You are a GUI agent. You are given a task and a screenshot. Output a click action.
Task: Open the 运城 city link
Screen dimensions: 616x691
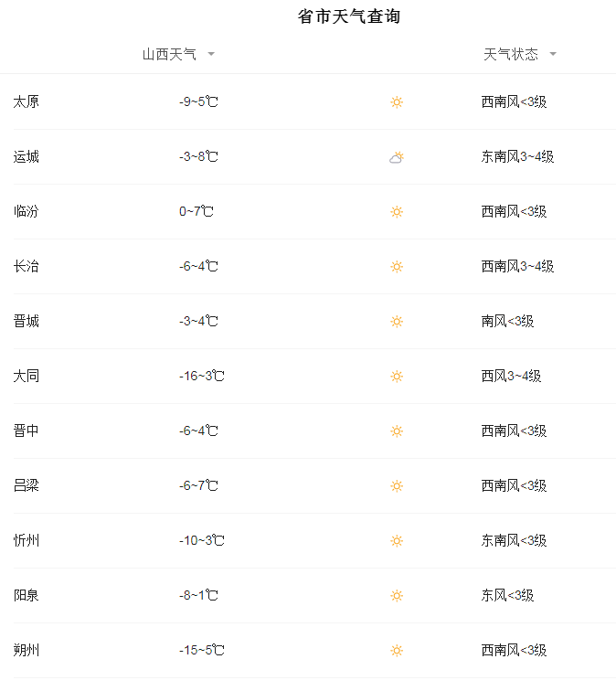(x=26, y=157)
